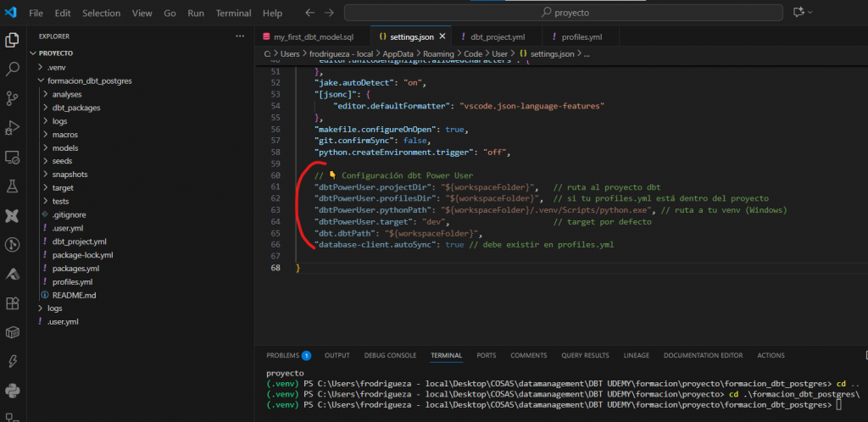Click the Python icon in activity bar
The height and width of the screenshot is (422, 868).
point(13,391)
